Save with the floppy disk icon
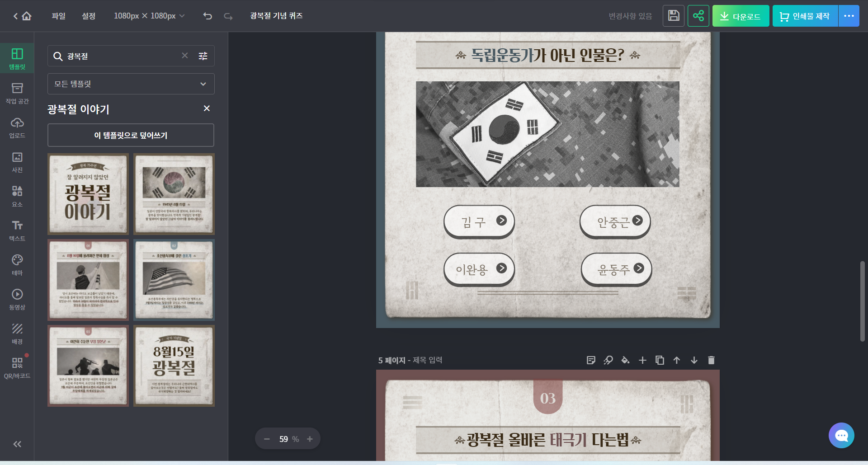 pyautogui.click(x=674, y=16)
